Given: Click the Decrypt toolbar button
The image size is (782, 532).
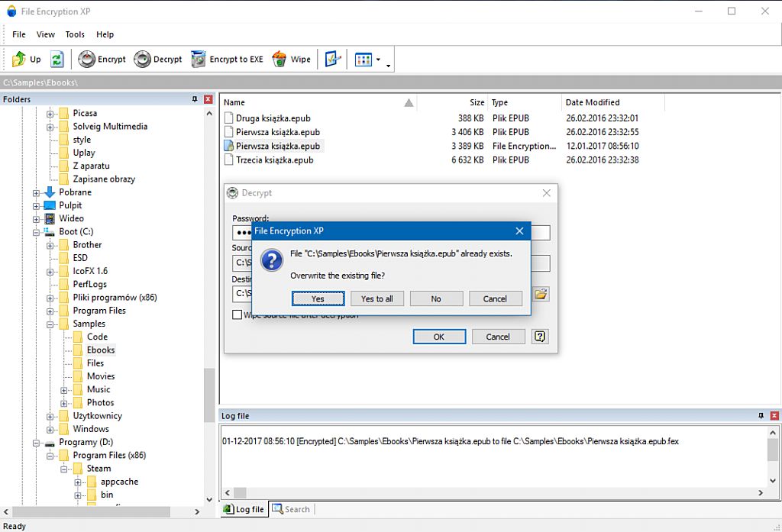Looking at the screenshot, I should (157, 60).
